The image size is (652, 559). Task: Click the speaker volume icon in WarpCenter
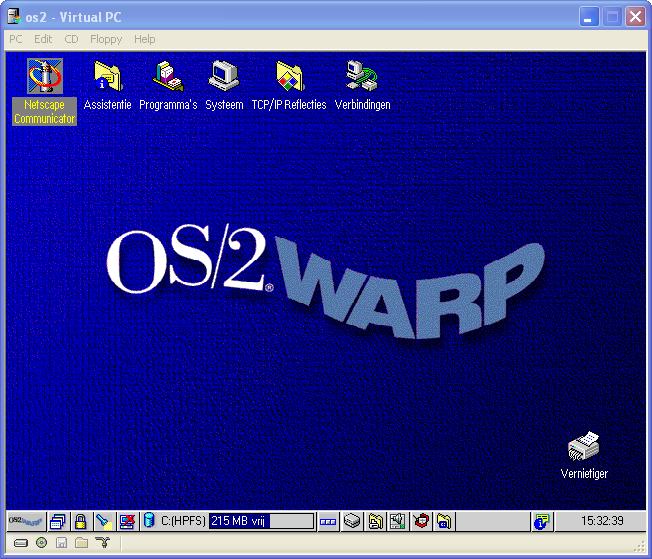(x=398, y=521)
